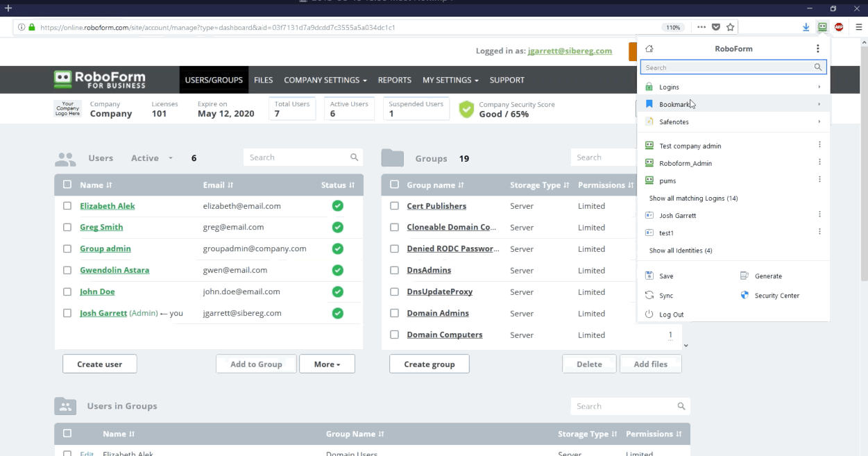Viewport: 868px width, 456px height.
Task: Select all users with the header checkbox
Action: coord(67,185)
